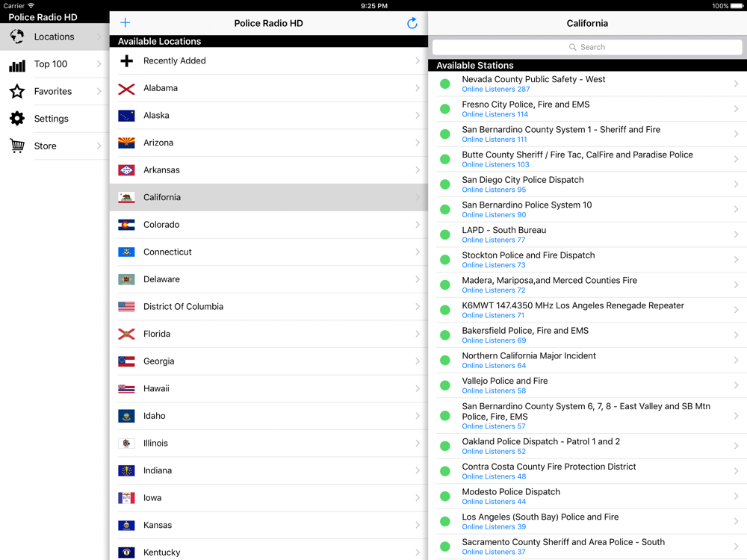The width and height of the screenshot is (747, 560).
Task: Tap the Indiana state flag icon
Action: pyautogui.click(x=126, y=470)
